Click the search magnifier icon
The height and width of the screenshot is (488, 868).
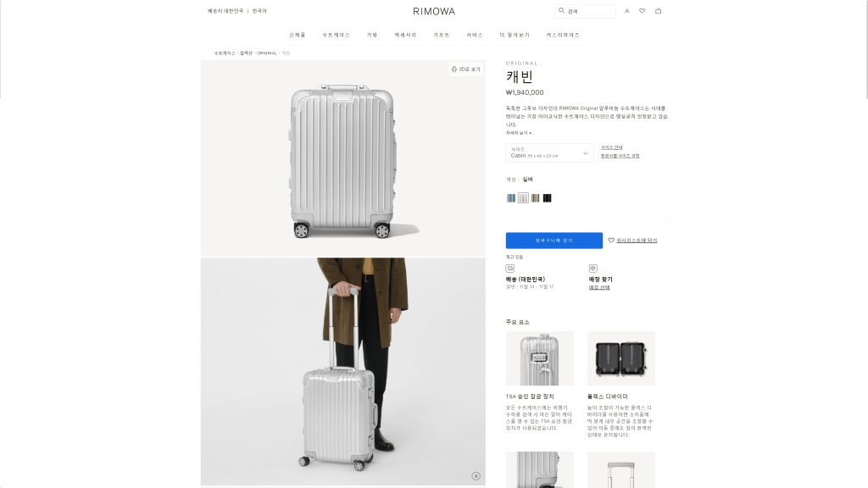coord(561,10)
